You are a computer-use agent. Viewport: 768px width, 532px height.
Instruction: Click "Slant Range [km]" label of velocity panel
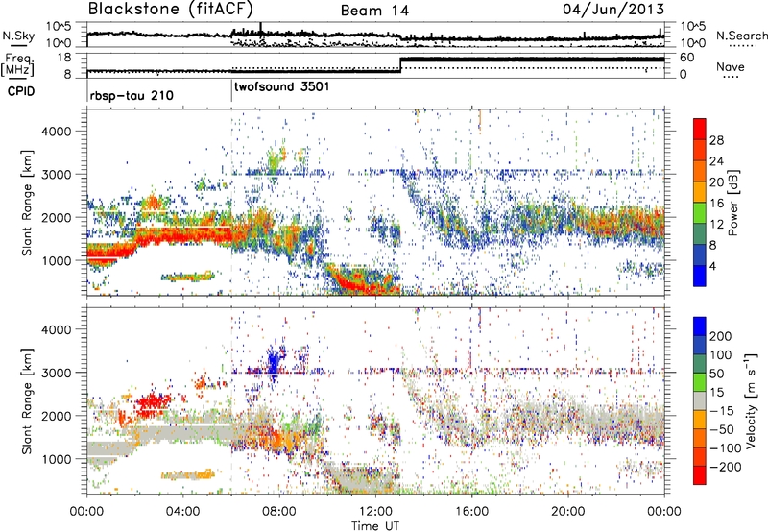(x=27, y=400)
